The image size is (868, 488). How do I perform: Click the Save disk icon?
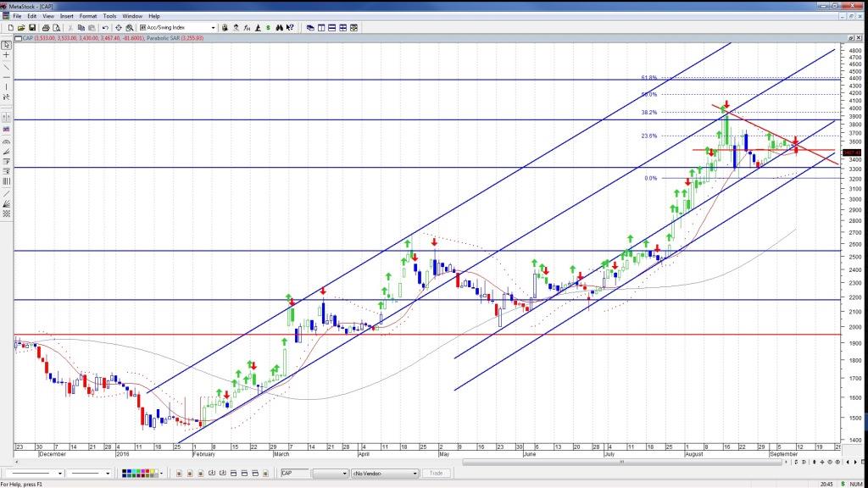click(31, 27)
